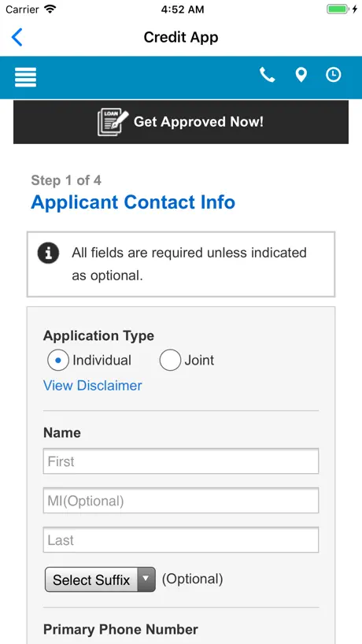The image size is (362, 644).
Task: Tap the Wi-Fi status icon
Action: [50, 9]
